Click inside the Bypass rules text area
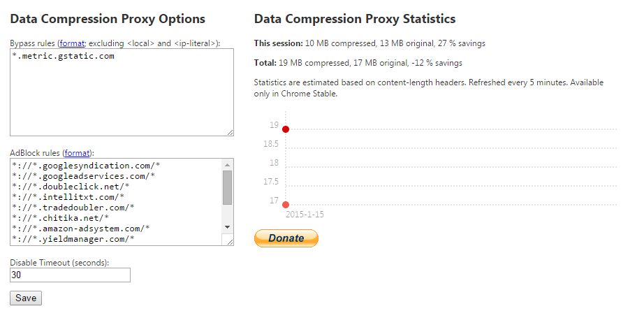Screen dimensions: 644x311 122,98
